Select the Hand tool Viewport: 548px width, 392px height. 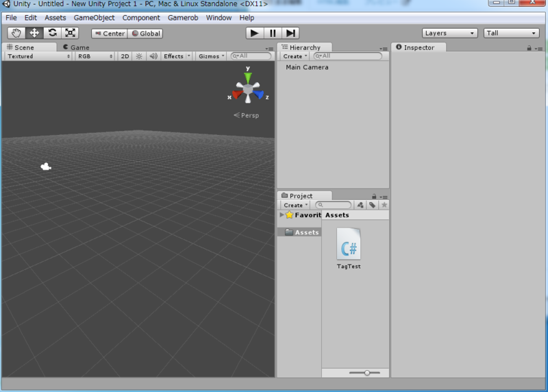pos(16,33)
